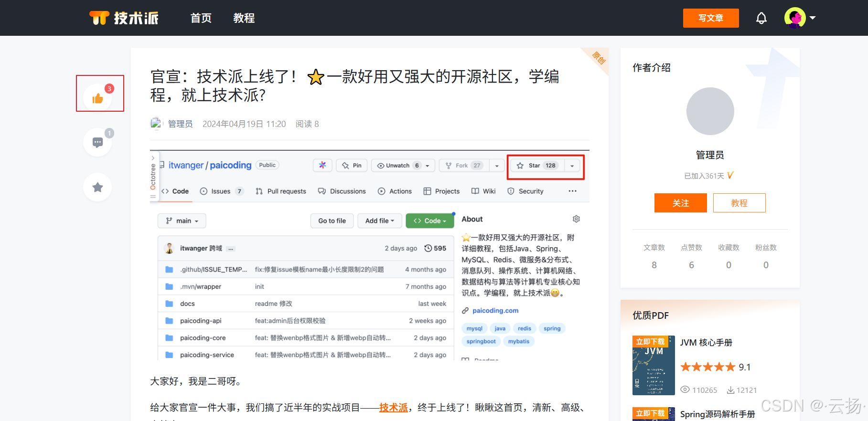868x421 pixels.
Task: Like the article with the thumbs-up icon
Action: tap(98, 98)
